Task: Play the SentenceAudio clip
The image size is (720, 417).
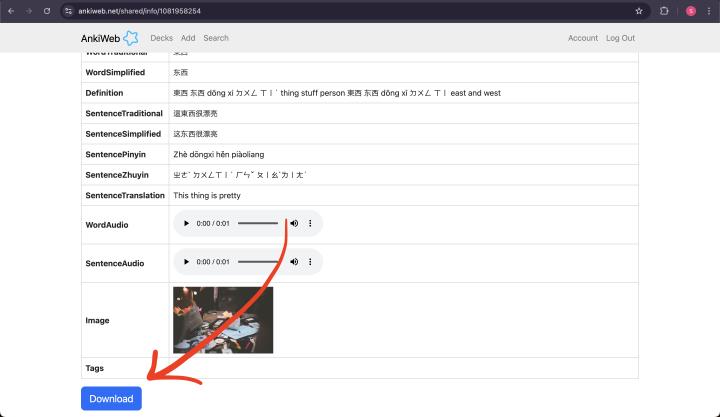Action: [x=186, y=262]
